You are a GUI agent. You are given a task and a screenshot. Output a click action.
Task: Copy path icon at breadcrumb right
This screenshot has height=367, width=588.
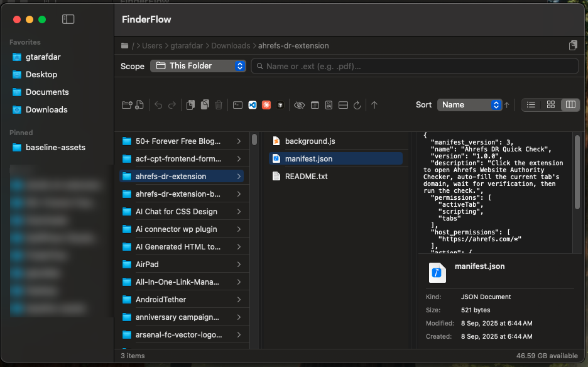point(573,45)
